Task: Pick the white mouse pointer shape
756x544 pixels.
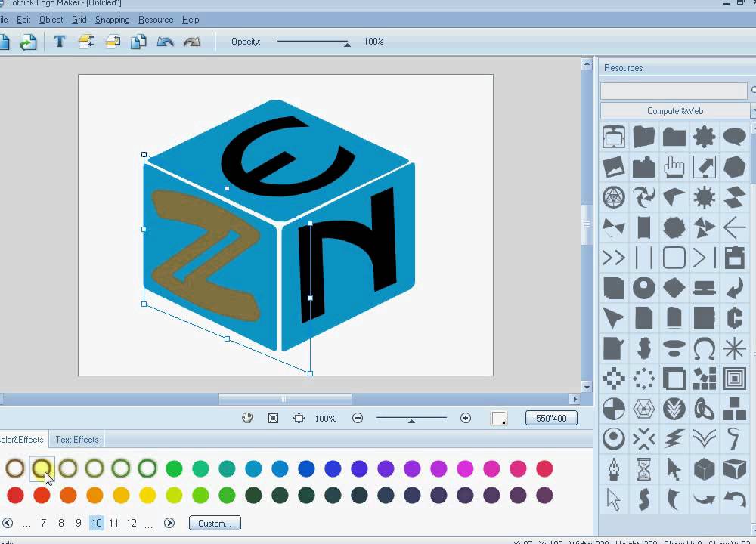Action: (614, 499)
